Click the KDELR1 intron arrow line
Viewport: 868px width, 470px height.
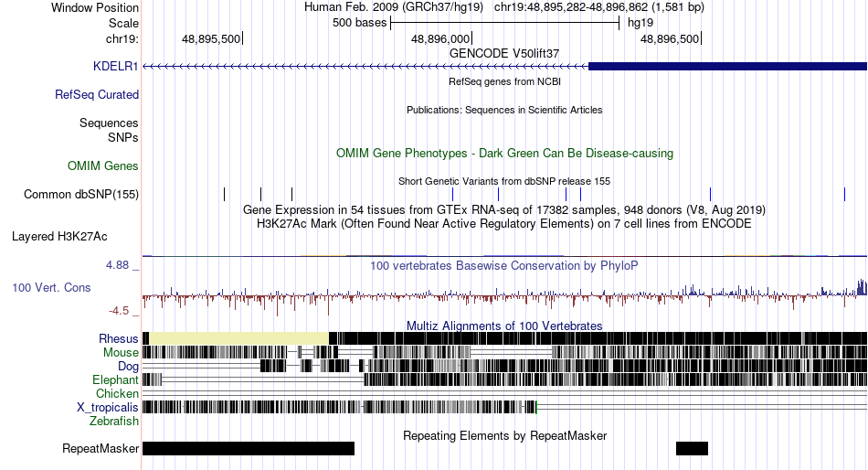pyautogui.click(x=365, y=67)
